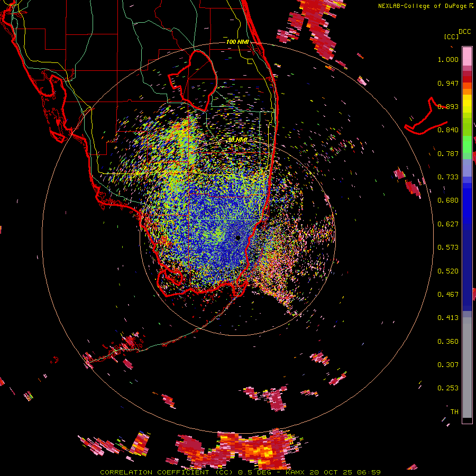Click the black radar site dot
The image size is (476, 476).
click(x=238, y=238)
